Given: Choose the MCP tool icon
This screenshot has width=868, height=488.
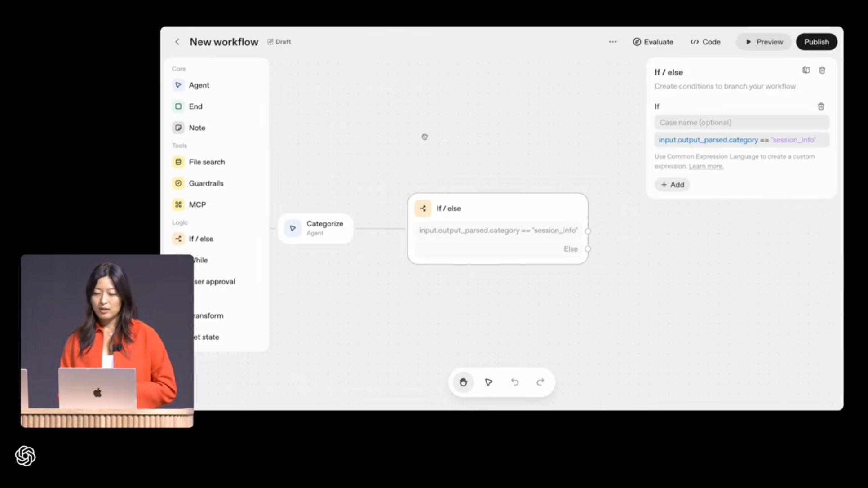Looking at the screenshot, I should pyautogui.click(x=178, y=204).
